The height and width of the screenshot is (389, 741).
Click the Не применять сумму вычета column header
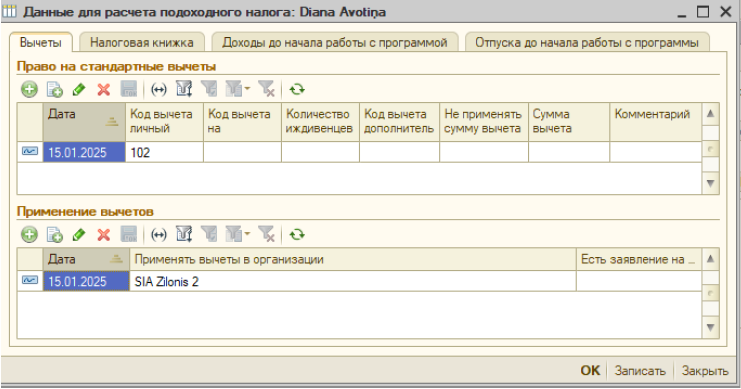pos(484,121)
